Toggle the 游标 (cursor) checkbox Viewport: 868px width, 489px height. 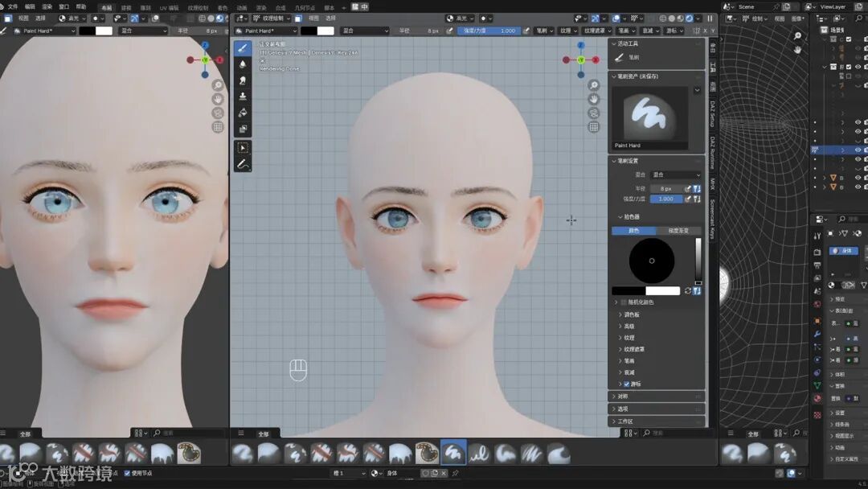[627, 384]
